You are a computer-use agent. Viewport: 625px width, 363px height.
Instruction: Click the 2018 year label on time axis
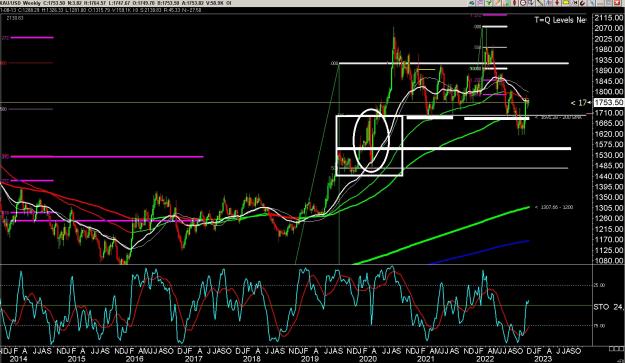[x=252, y=359]
